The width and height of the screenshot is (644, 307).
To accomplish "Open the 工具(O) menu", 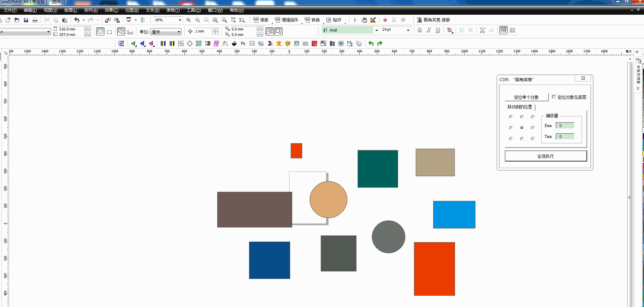I will click(x=194, y=10).
